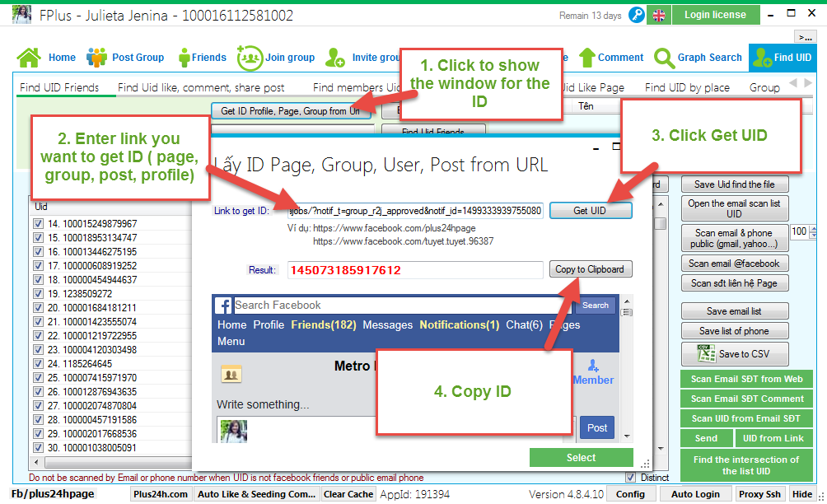This screenshot has height=504, width=827.
Task: Click the result list scrollbar up arrow
Action: coord(661,204)
